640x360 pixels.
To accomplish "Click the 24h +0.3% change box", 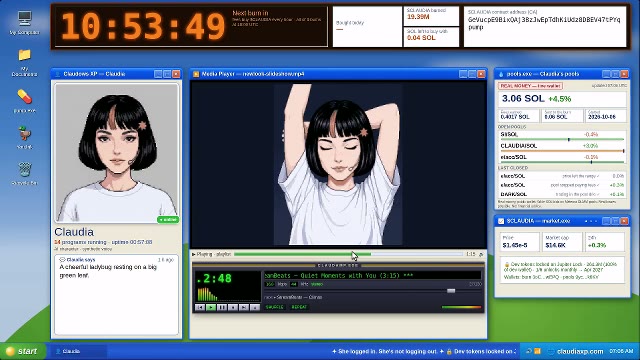I will (x=605, y=242).
